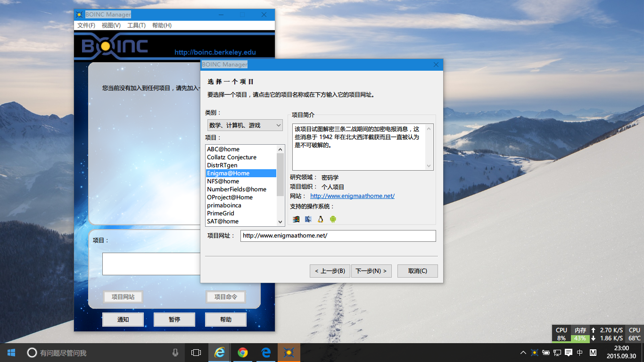This screenshot has height=362, width=644.
Task: Click the project list scroll-down arrow
Action: (x=281, y=222)
